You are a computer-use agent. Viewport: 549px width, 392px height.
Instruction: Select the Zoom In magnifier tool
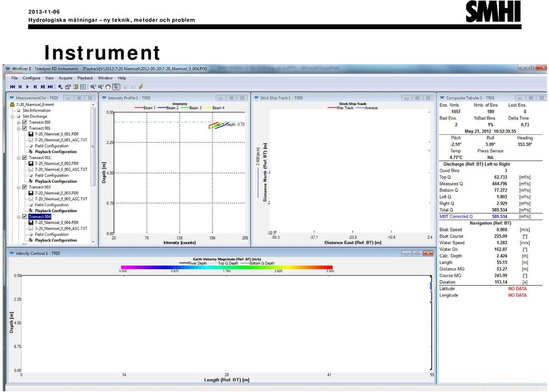pyautogui.click(x=93, y=87)
